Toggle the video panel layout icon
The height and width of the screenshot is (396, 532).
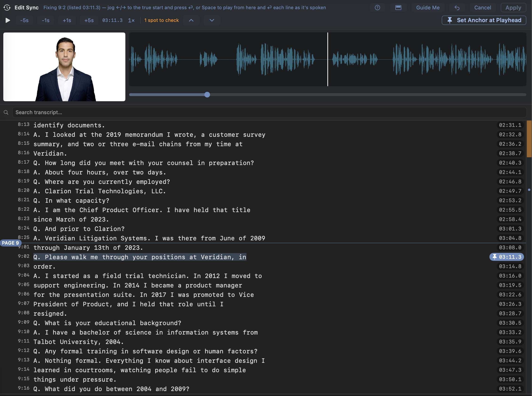click(x=398, y=8)
